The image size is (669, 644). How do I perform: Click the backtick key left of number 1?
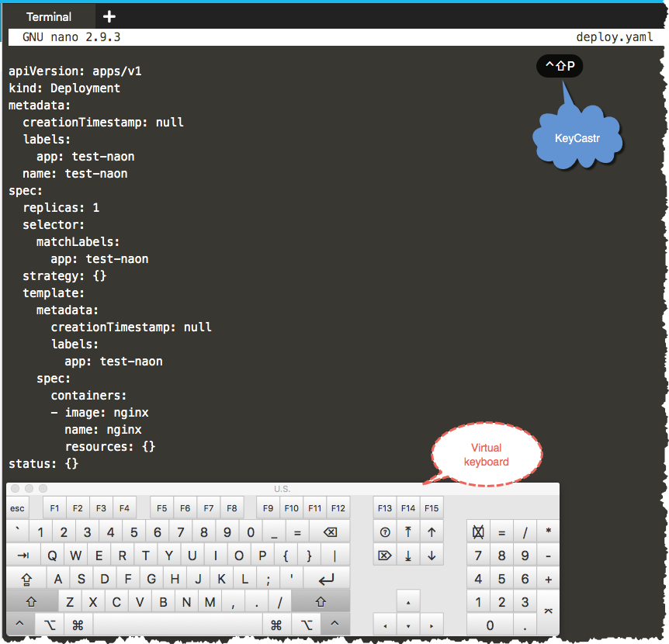[18, 531]
